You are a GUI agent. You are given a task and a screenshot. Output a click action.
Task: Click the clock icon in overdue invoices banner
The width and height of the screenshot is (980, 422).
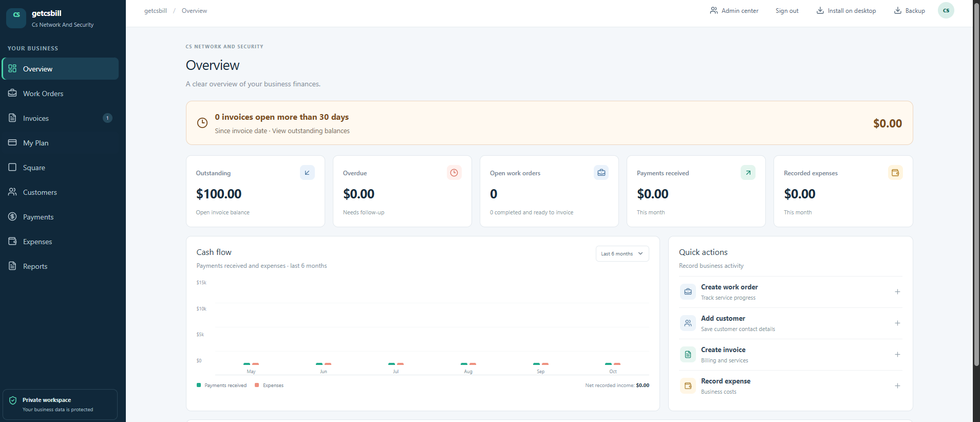[202, 123]
